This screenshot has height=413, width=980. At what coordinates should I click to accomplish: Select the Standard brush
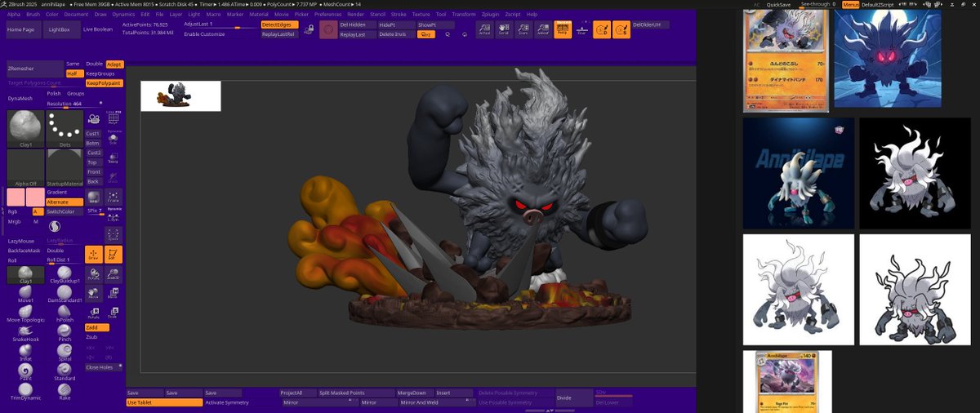point(65,371)
